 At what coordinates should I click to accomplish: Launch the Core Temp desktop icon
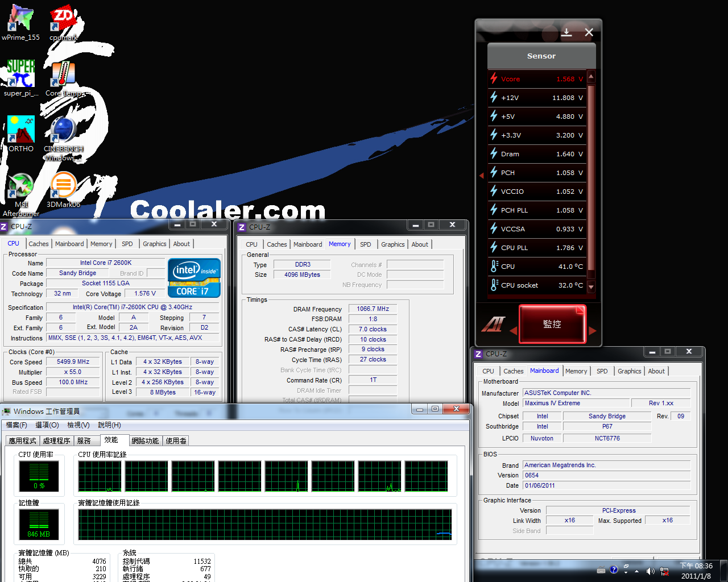click(63, 78)
